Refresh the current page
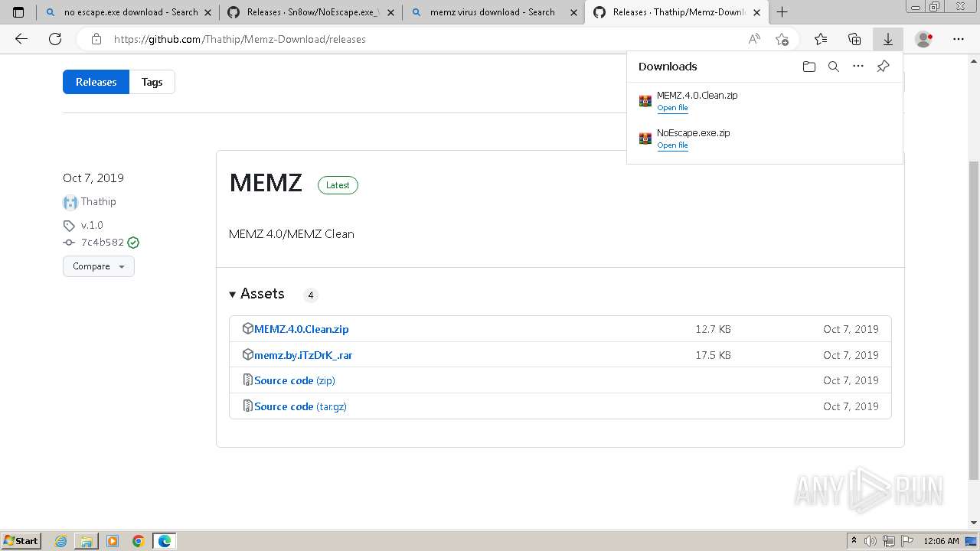This screenshot has height=551, width=980. pos(55,39)
